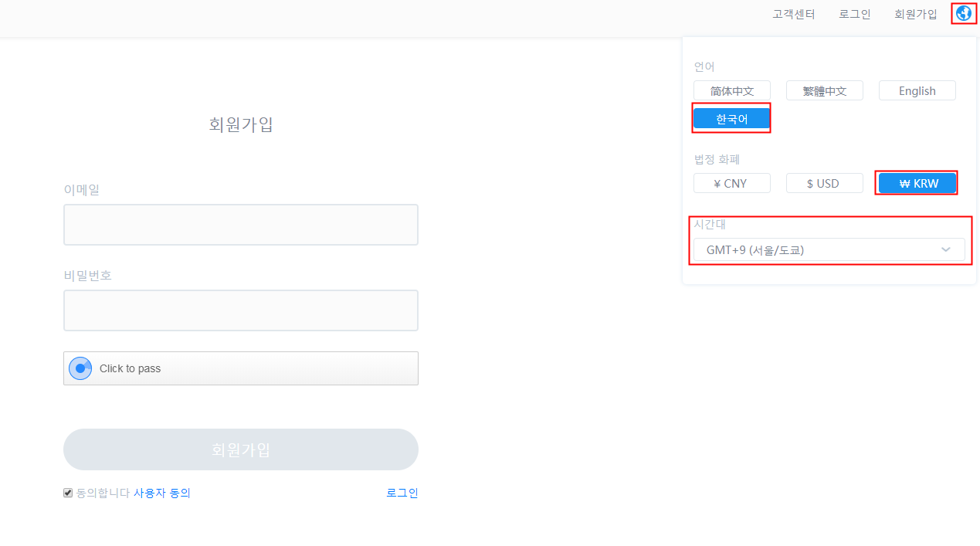The image size is (980, 546).
Task: Expand the timezone chevron arrow
Action: 945,249
